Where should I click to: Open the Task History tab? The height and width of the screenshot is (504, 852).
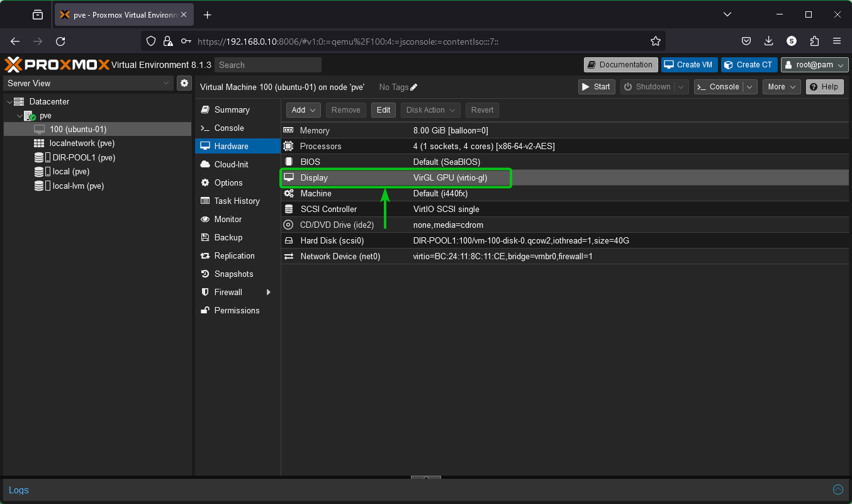coord(237,201)
